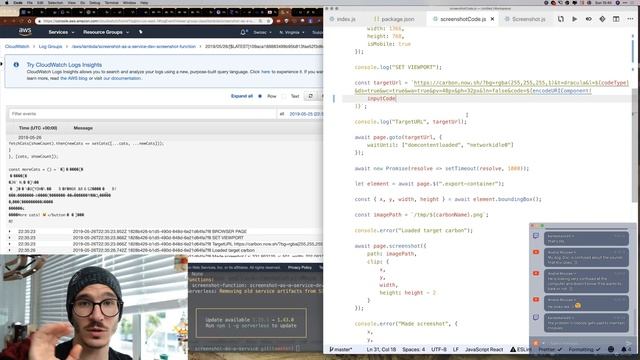This screenshot has height=360, width=640.
Task: Click the send icon in chat window
Action: click(x=629, y=342)
